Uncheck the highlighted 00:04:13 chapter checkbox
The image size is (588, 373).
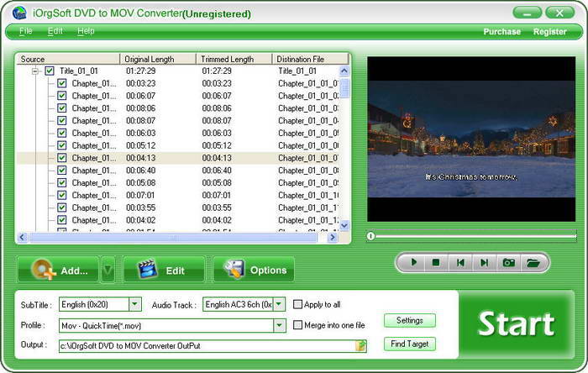[x=62, y=157]
